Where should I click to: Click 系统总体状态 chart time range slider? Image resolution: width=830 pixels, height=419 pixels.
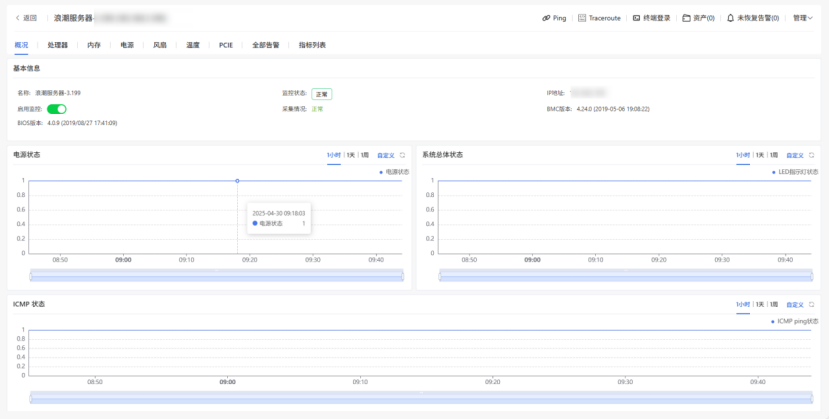click(626, 276)
